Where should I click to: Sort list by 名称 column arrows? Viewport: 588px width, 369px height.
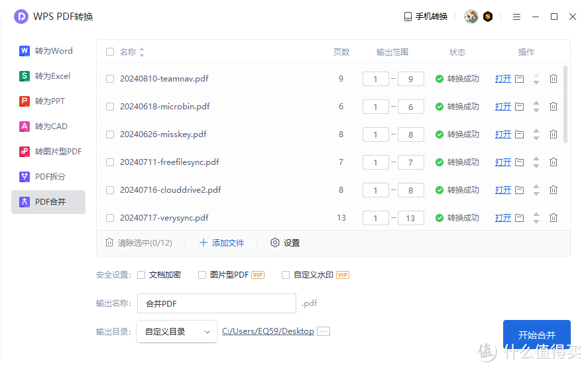click(142, 52)
